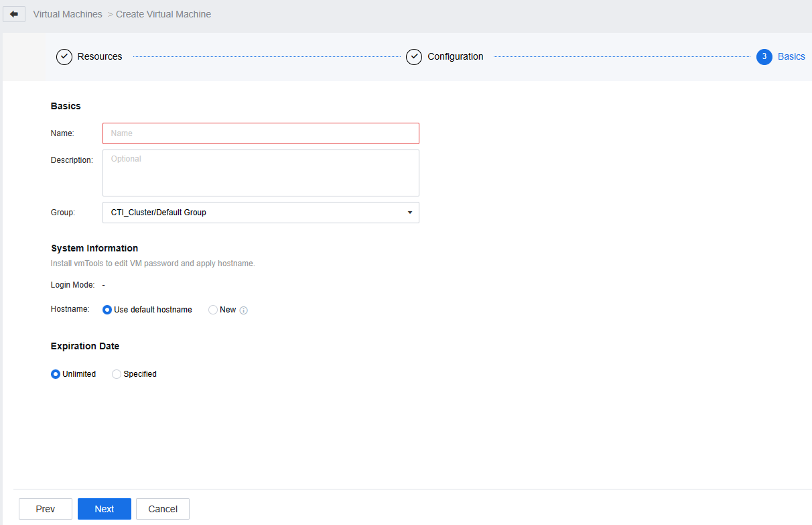
Task: Go to Virtual Machines breadcrumb
Action: 68,14
